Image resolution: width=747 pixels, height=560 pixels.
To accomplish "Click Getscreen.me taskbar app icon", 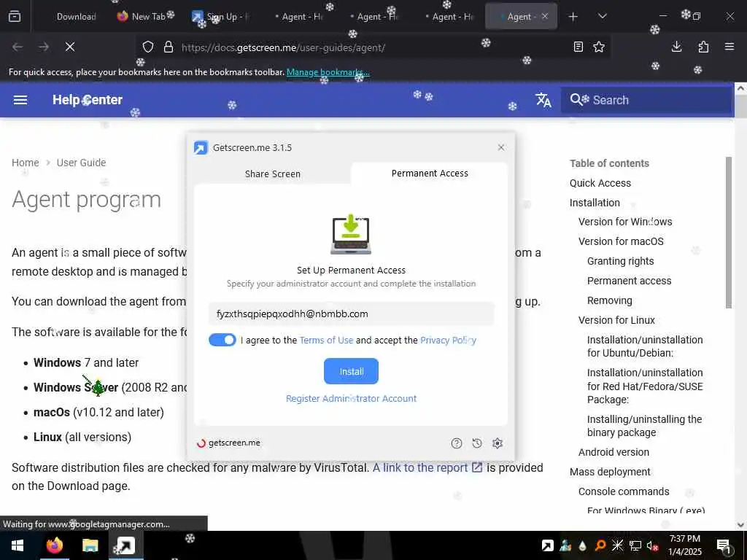I will (x=125, y=545).
